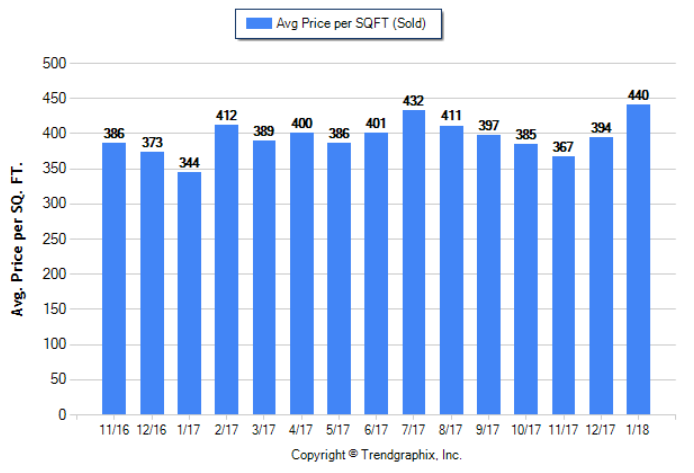Click the y-axis value 450
694x473 pixels.
coord(54,98)
